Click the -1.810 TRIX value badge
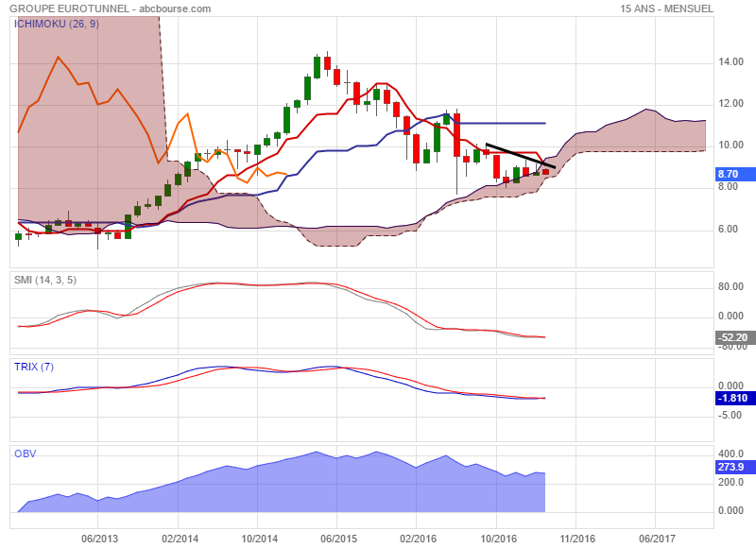 point(735,398)
